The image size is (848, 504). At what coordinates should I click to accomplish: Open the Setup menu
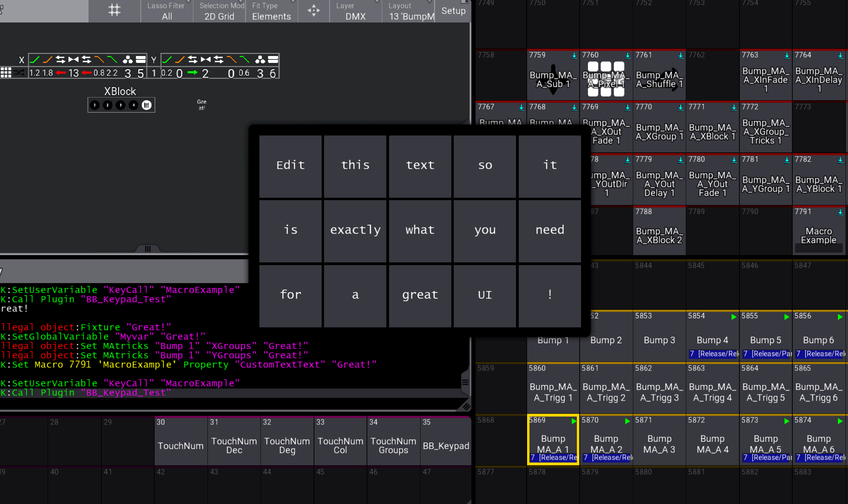tap(453, 11)
